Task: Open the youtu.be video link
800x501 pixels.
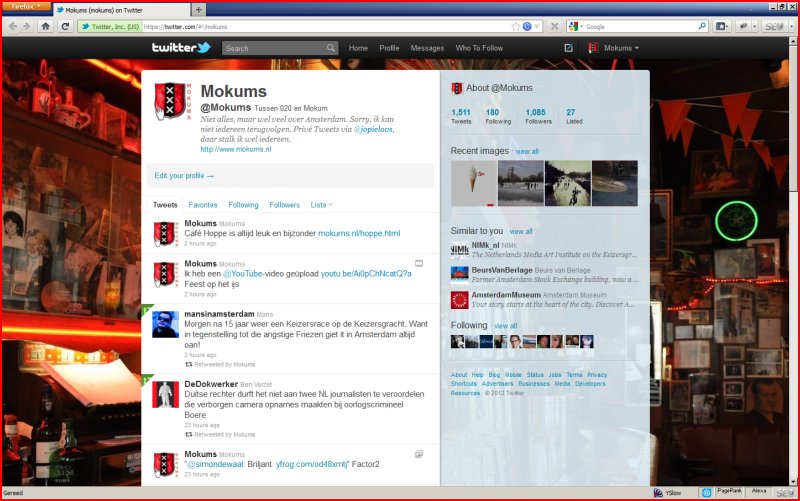Action: click(x=366, y=273)
